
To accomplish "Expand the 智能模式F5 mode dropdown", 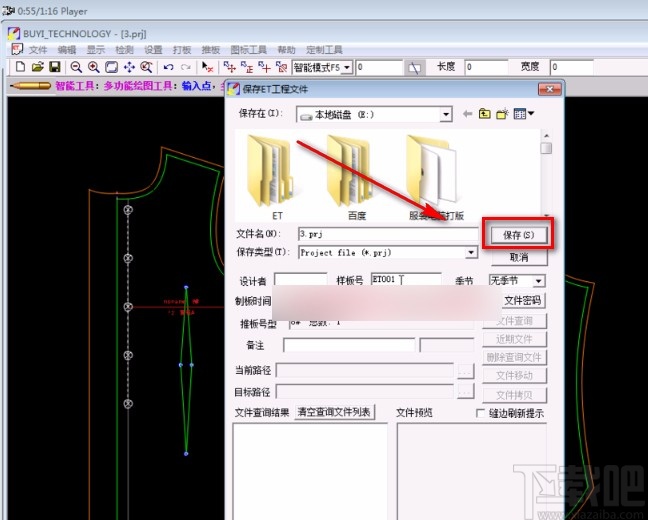I will pos(348,67).
